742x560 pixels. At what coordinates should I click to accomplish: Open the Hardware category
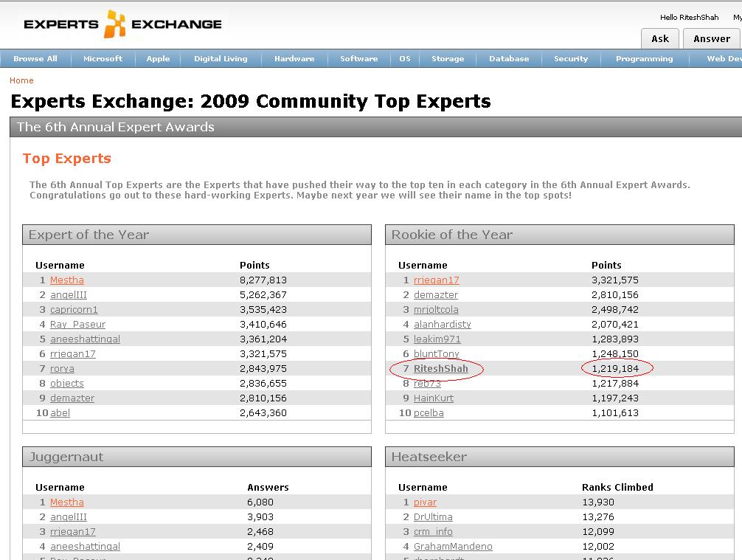pos(294,59)
